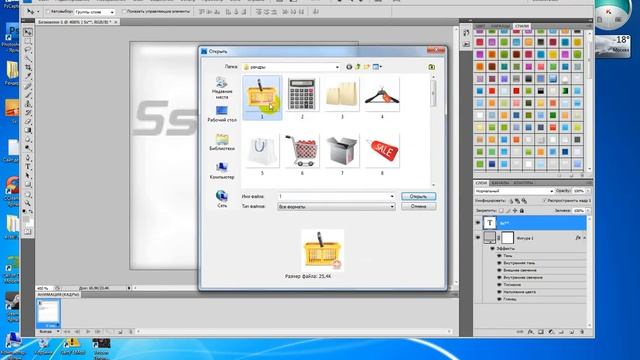Go up one folder level in dialog
This screenshot has height=360, width=640.
(x=358, y=67)
